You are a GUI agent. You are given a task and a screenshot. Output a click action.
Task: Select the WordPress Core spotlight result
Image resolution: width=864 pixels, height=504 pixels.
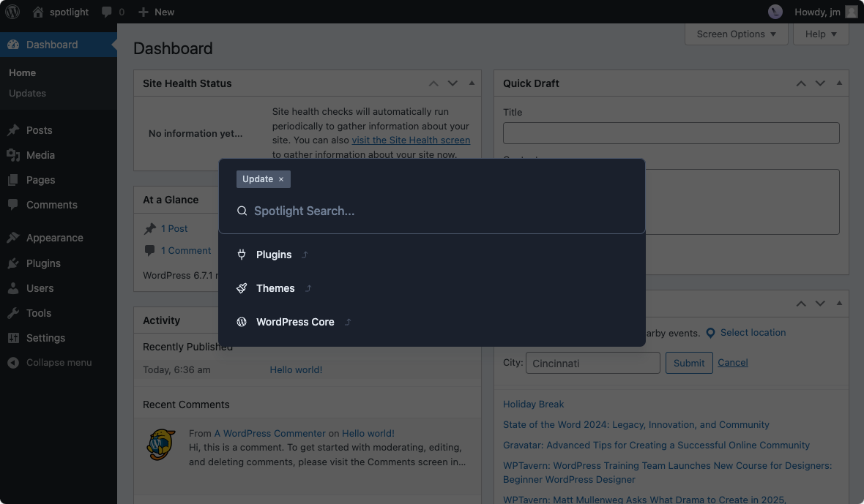[432, 322]
